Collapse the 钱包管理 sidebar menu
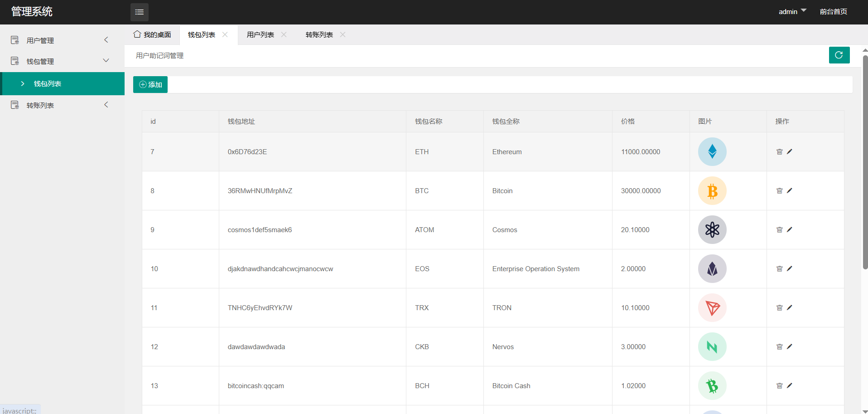 click(40, 61)
